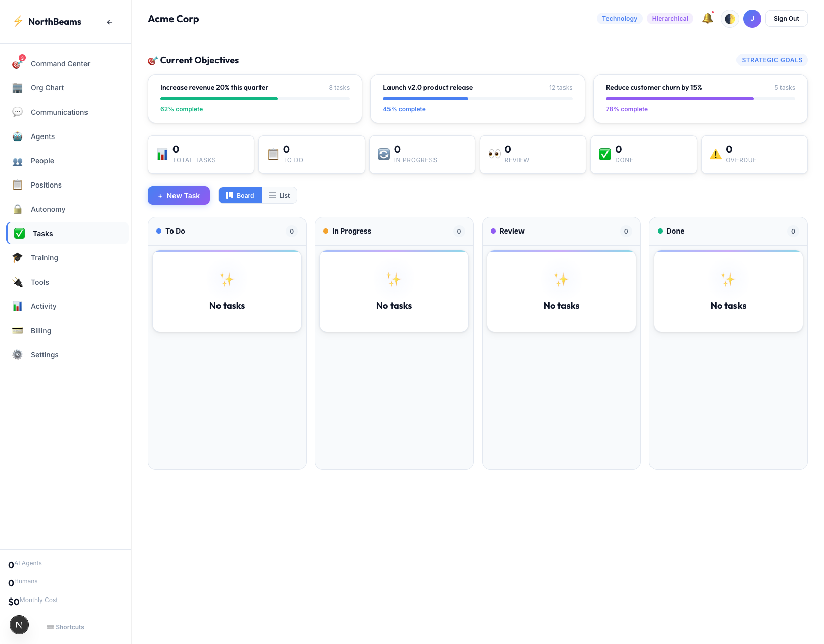Image resolution: width=824 pixels, height=644 pixels.
Task: Collapse the sidebar with the back arrow
Action: (x=109, y=22)
